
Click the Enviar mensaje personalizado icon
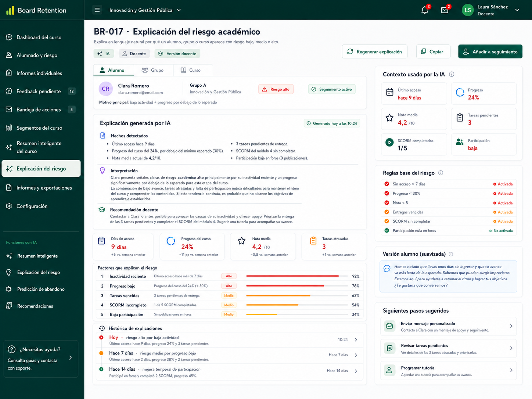click(390, 326)
